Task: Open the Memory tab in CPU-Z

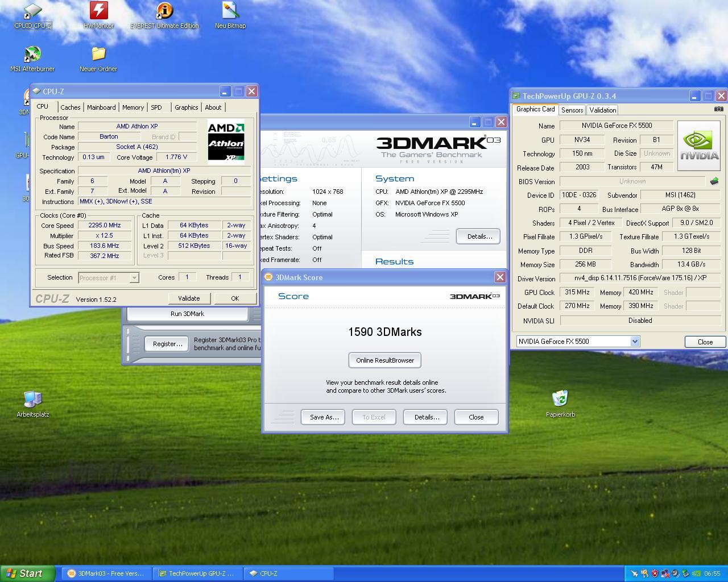Action: coord(133,107)
